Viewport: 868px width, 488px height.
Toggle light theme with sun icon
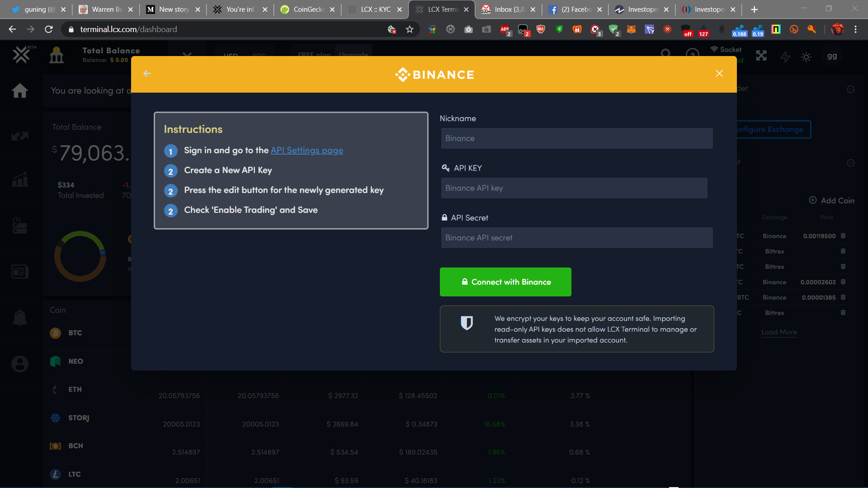[x=806, y=57]
